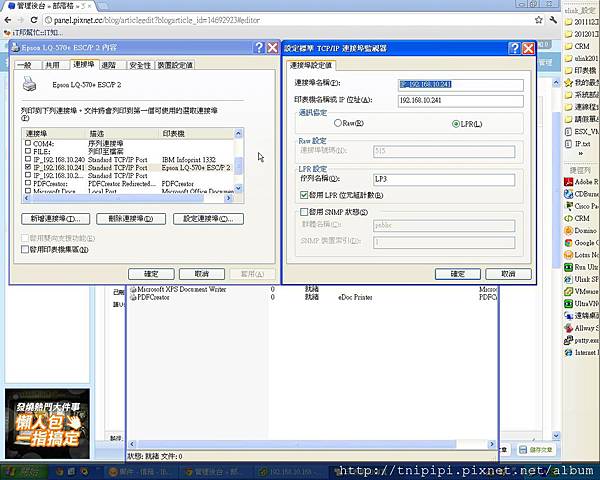
Task: Enable 啟用 SNMP 狀態 checkbox
Action: [304, 212]
